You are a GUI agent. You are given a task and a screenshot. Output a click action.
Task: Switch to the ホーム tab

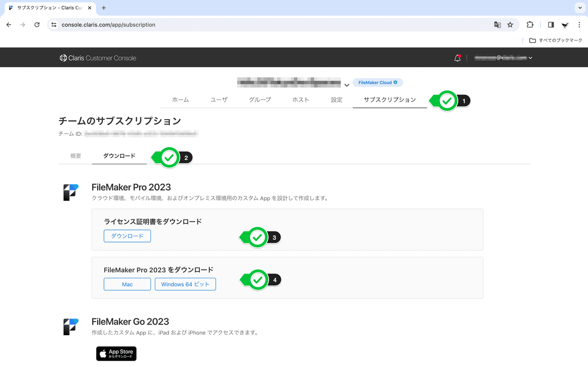pos(180,99)
